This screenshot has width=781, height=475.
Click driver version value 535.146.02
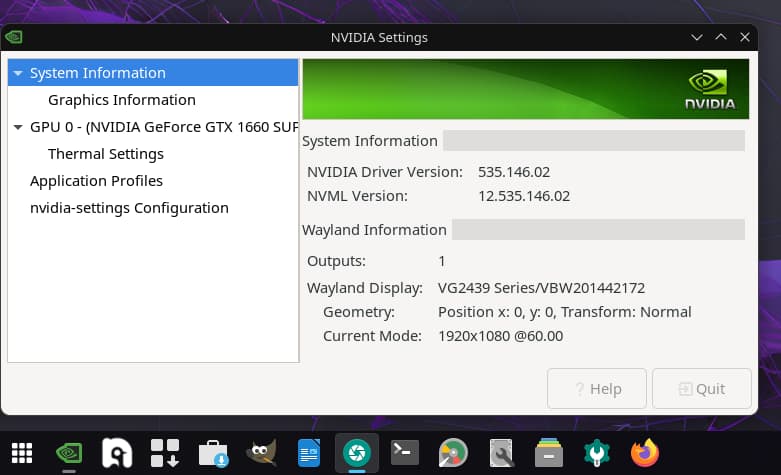[514, 172]
